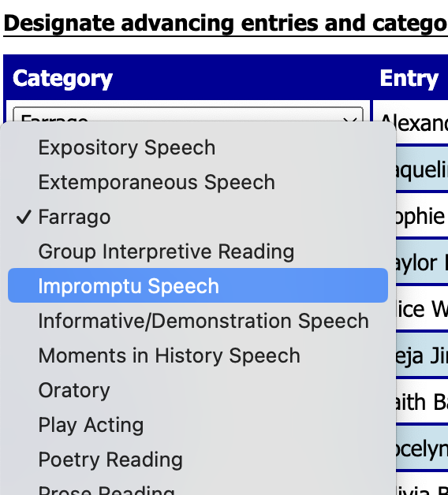Pick Poetry Reading from the list
Screen dimensions: 448x495
(198, 460)
